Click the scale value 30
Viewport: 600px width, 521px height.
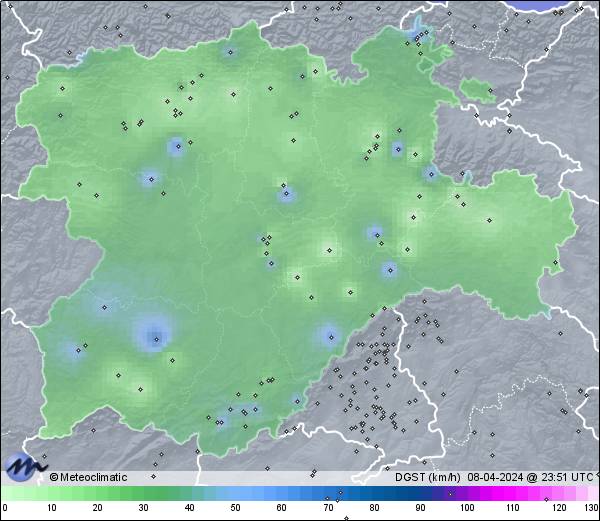click(x=143, y=508)
